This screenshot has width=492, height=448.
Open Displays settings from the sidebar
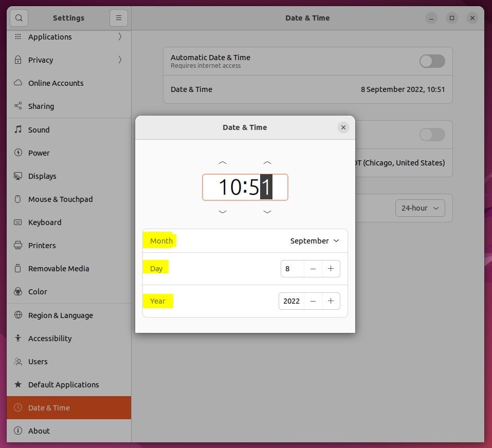(15, 176)
